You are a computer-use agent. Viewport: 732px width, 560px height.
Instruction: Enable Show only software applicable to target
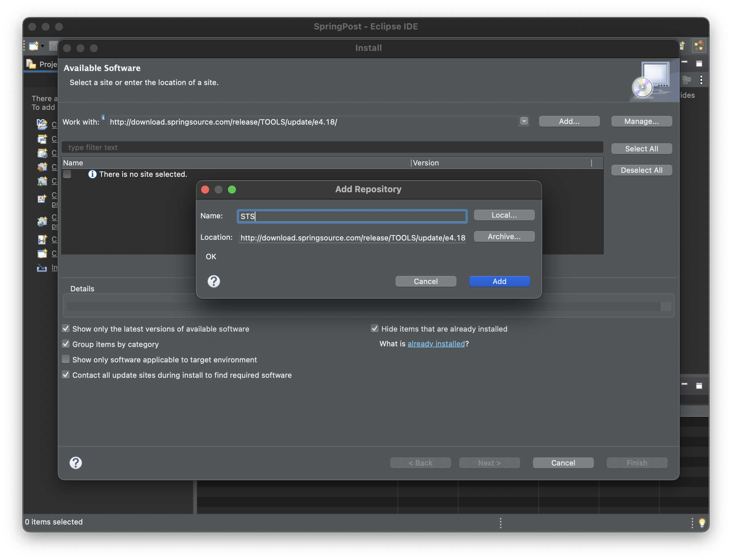point(66,359)
